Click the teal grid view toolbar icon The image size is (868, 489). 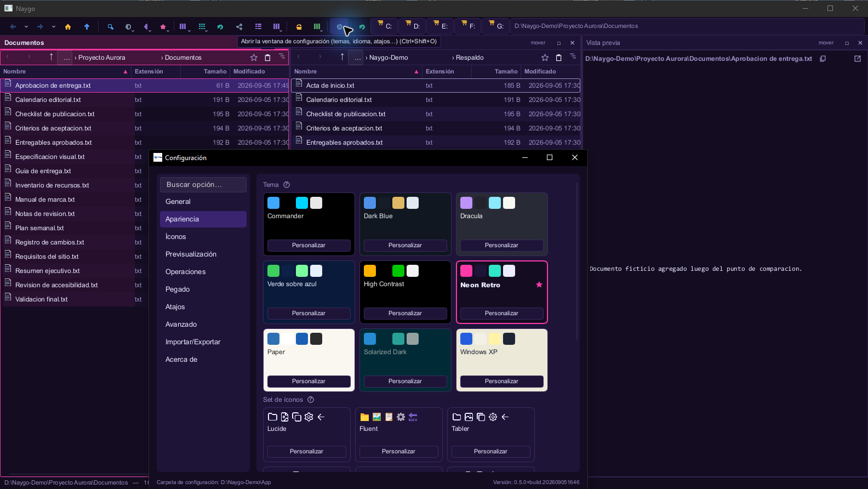[202, 26]
